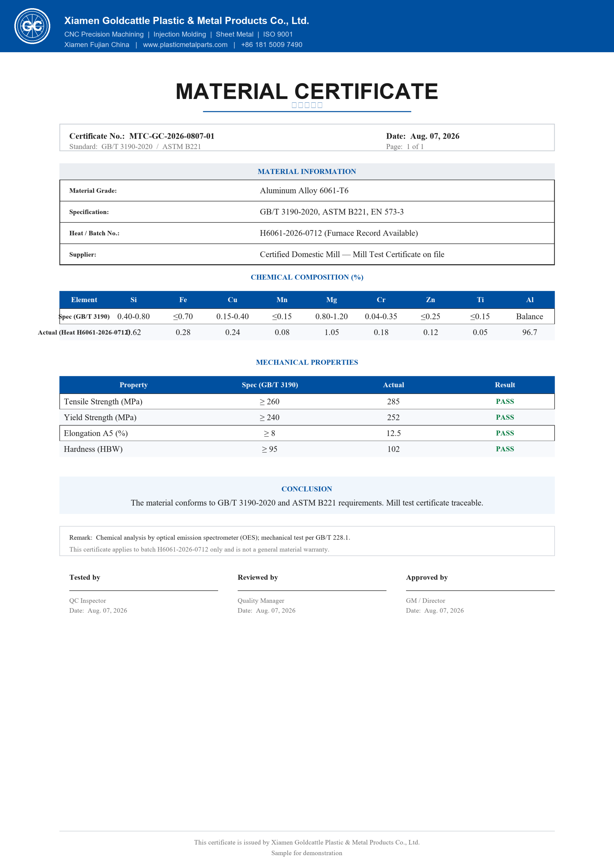This screenshot has height=868, width=614.
Task: Click the 'Page: 1 of 1' text
Action: tap(405, 147)
